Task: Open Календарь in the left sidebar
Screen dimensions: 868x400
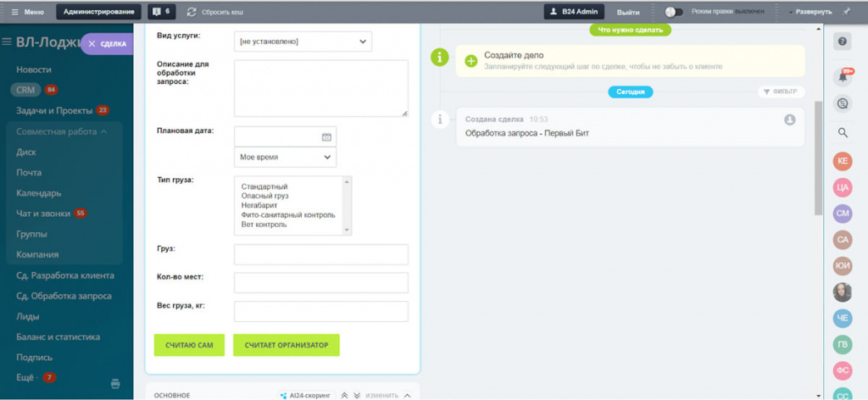Action: pos(39,192)
